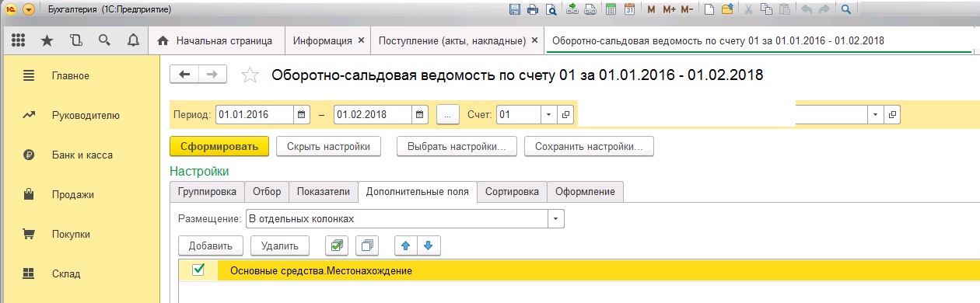
Task: Open the Поступление (акты, накладные) tab
Action: (x=452, y=40)
